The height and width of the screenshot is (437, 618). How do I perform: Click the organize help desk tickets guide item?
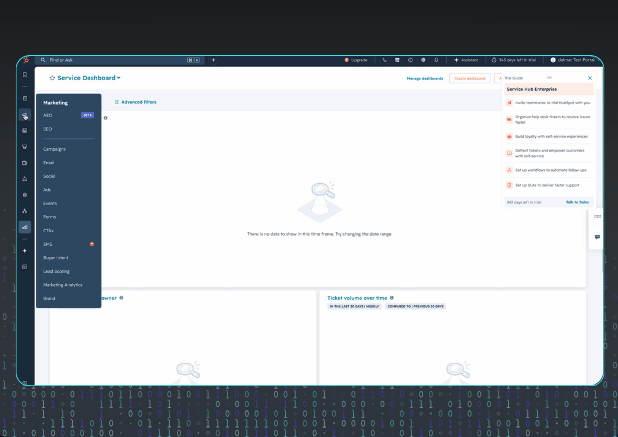coord(549,119)
